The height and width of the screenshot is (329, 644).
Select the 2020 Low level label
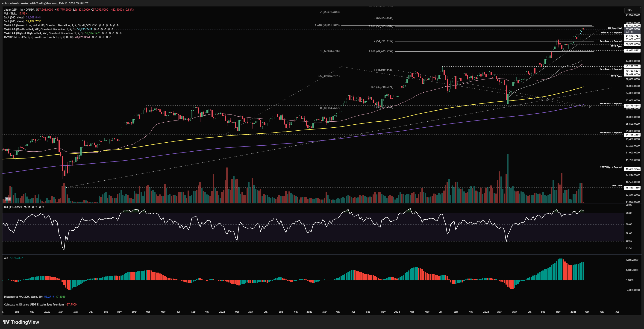pos(617,185)
